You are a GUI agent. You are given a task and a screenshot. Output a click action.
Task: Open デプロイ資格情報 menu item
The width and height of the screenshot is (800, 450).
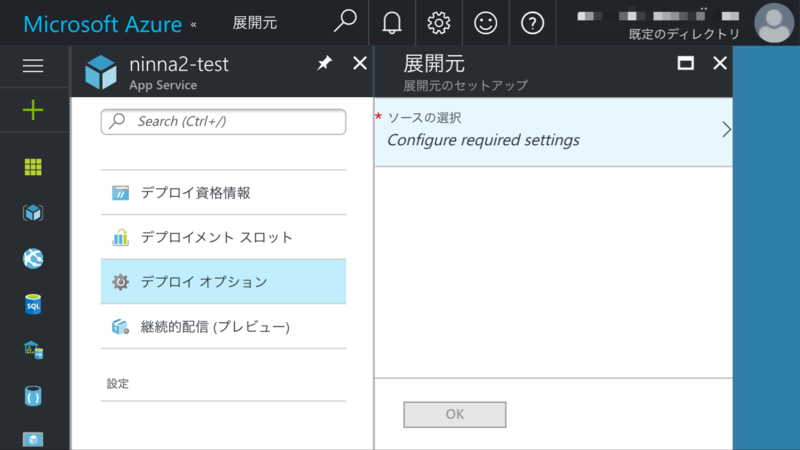point(223,193)
